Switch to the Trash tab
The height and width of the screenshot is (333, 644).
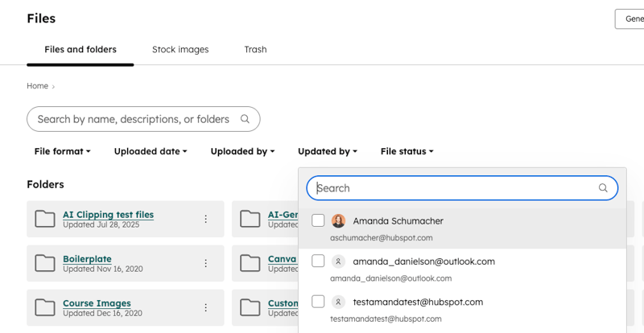(255, 50)
